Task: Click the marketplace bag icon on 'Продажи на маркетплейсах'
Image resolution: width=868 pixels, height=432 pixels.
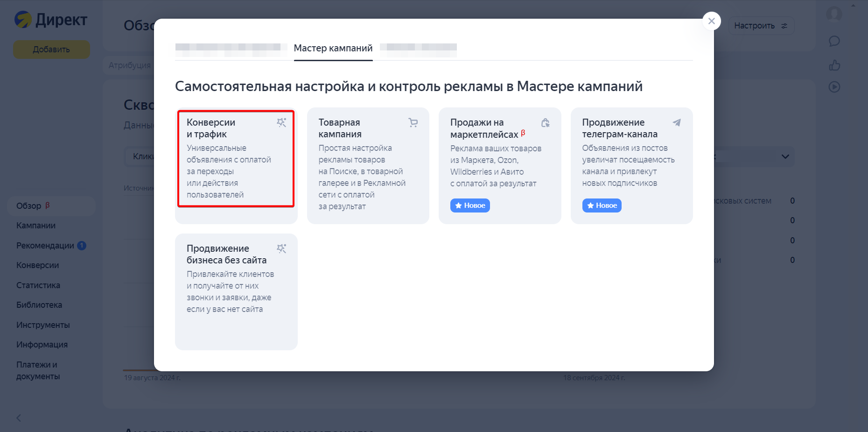Action: pyautogui.click(x=545, y=122)
